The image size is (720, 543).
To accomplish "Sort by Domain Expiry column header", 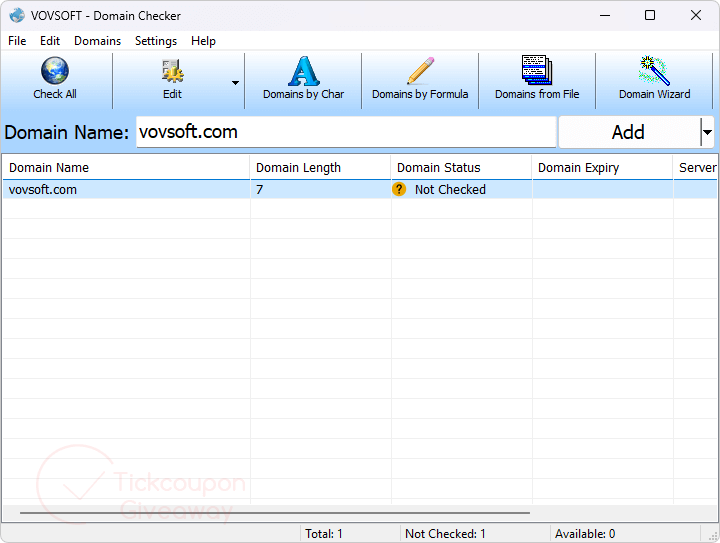I will [602, 168].
